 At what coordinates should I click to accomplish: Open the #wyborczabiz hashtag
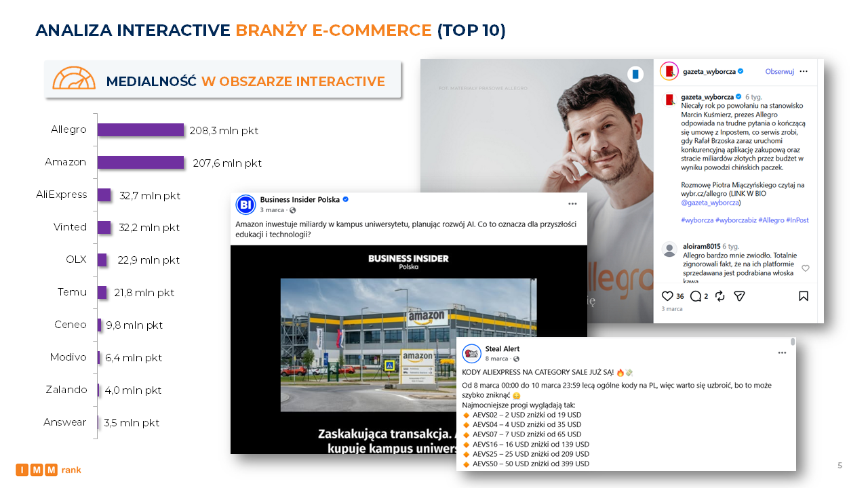click(736, 220)
